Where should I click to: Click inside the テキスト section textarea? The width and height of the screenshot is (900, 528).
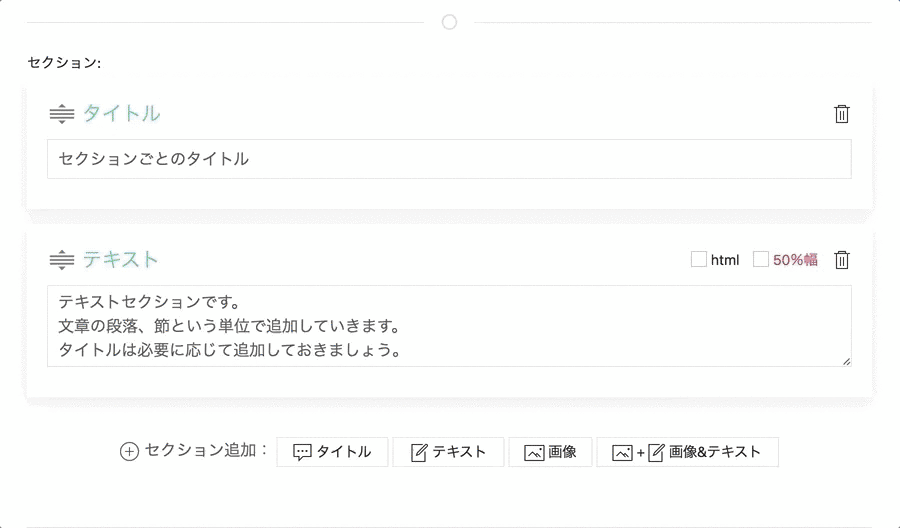[x=449, y=326]
